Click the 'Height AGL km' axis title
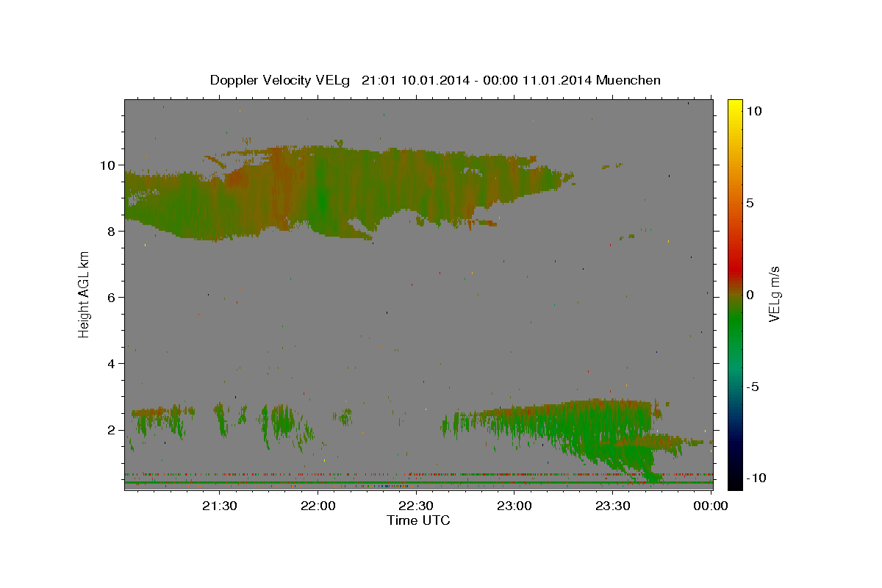The height and width of the screenshot is (588, 882). 85,294
